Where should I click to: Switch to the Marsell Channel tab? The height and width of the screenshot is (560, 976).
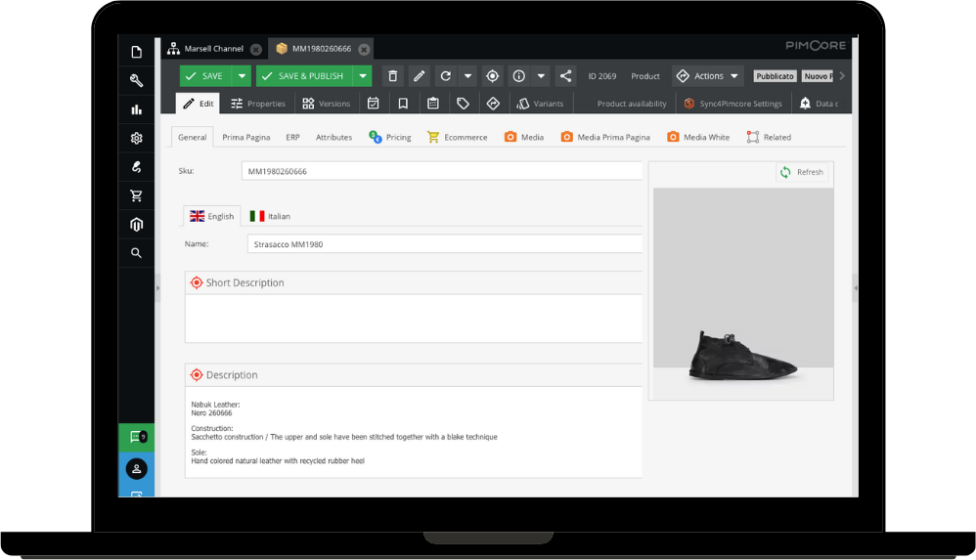[213, 49]
